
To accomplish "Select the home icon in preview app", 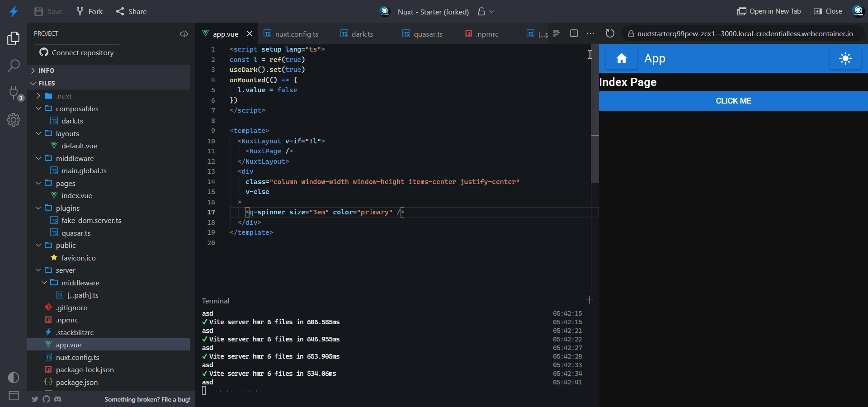I will (622, 58).
